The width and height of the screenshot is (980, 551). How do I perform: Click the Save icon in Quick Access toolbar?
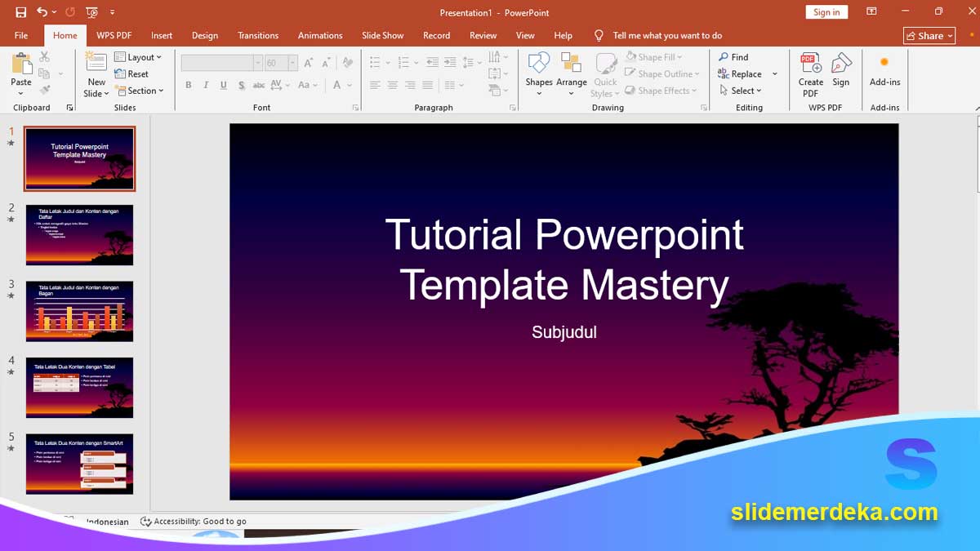click(x=21, y=12)
